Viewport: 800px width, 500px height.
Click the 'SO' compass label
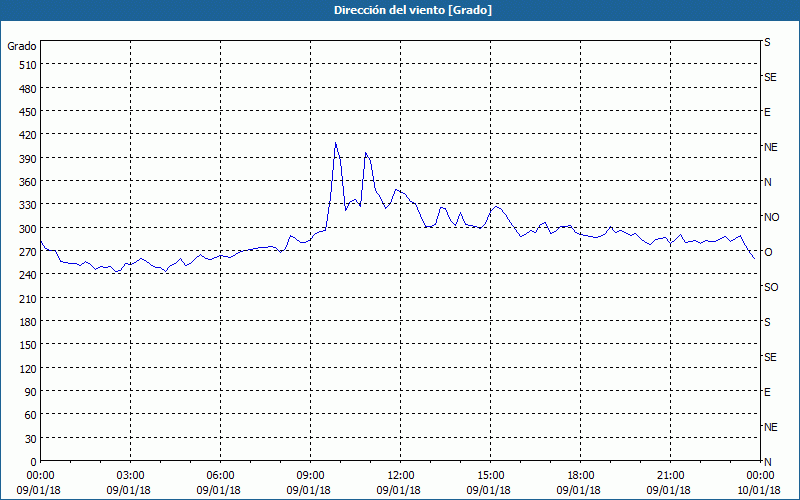point(771,287)
